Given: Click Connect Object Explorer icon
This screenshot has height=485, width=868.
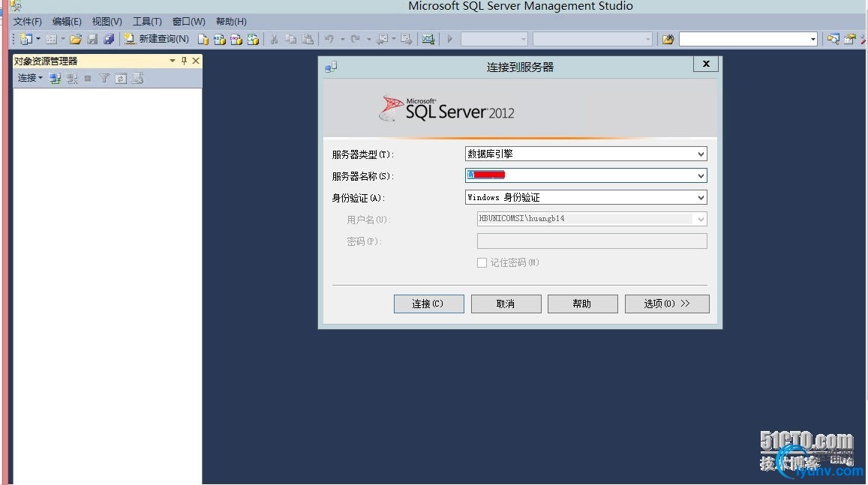Looking at the screenshot, I should 55,79.
